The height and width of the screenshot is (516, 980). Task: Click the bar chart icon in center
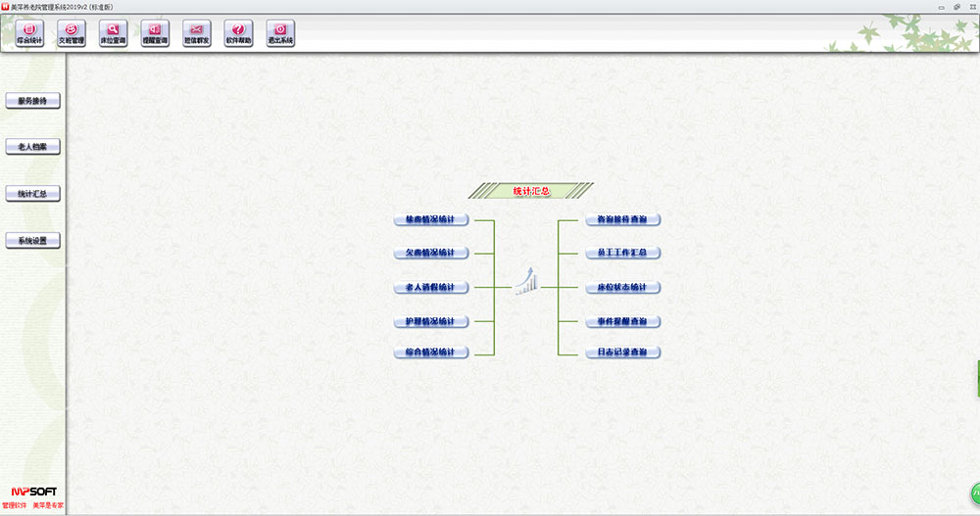tap(527, 284)
